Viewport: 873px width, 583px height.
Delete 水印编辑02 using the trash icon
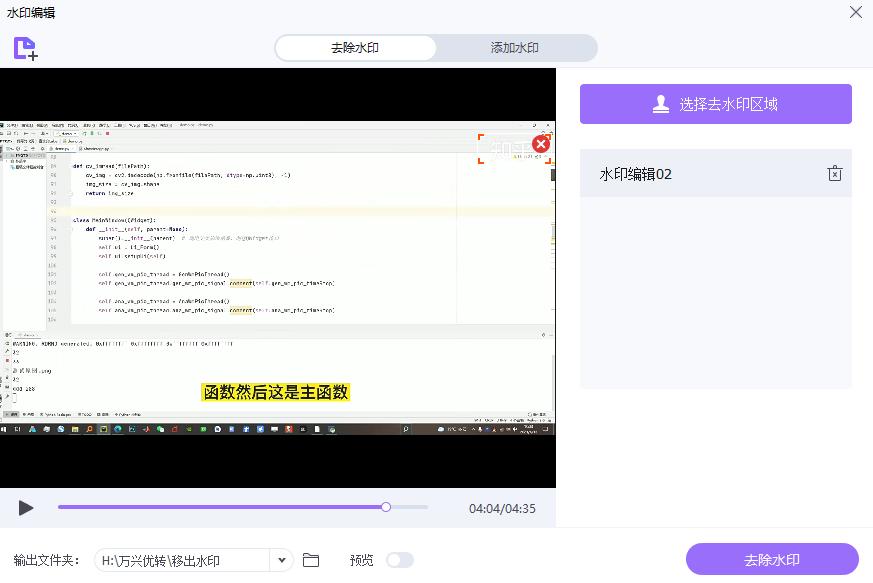tap(835, 173)
